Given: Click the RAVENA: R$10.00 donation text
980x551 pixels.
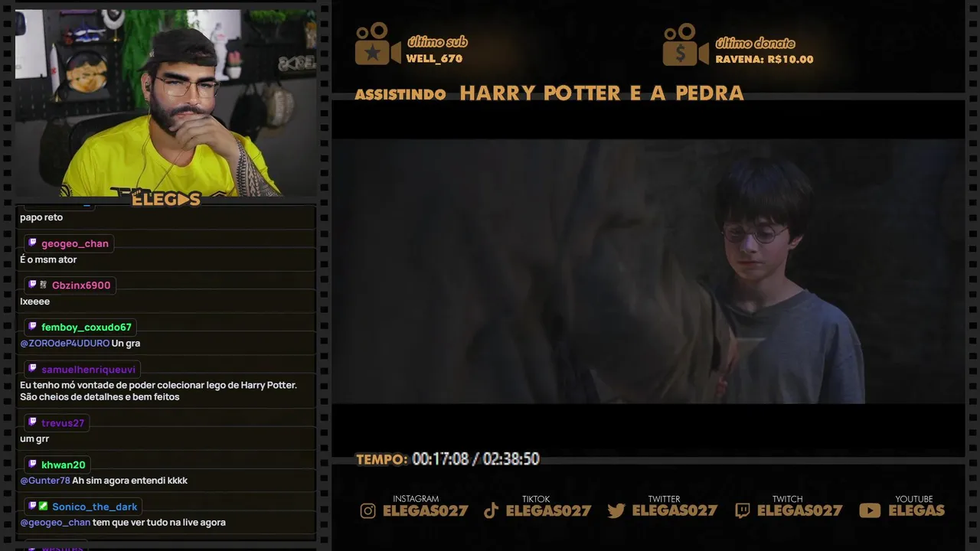Looking at the screenshot, I should point(764,59).
